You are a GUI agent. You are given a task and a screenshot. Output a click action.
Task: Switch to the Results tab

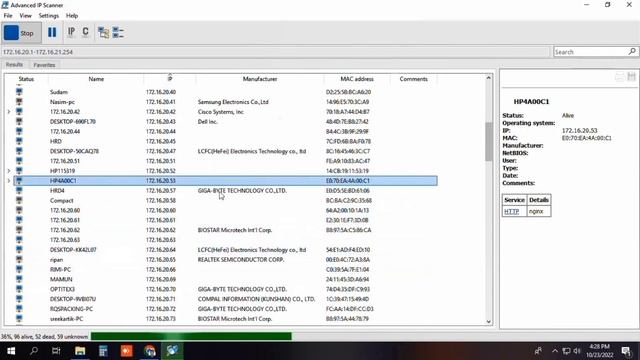(x=14, y=64)
